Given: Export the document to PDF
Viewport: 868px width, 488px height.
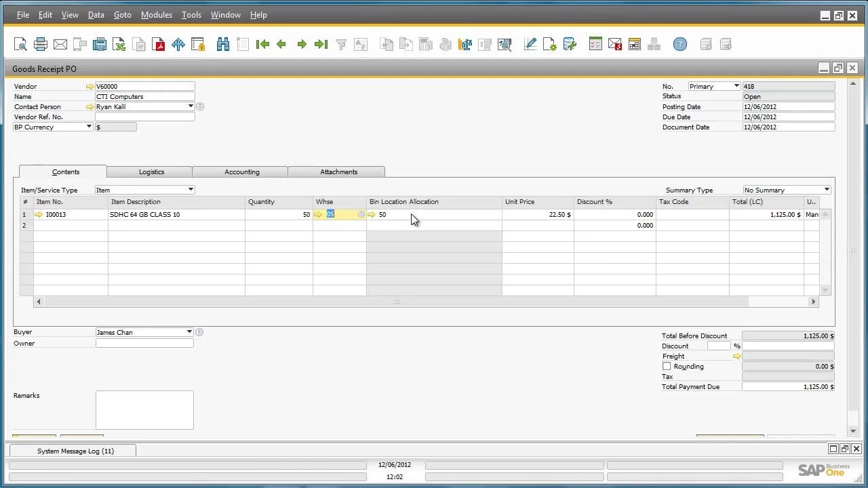Looking at the screenshot, I should pyautogui.click(x=159, y=45).
